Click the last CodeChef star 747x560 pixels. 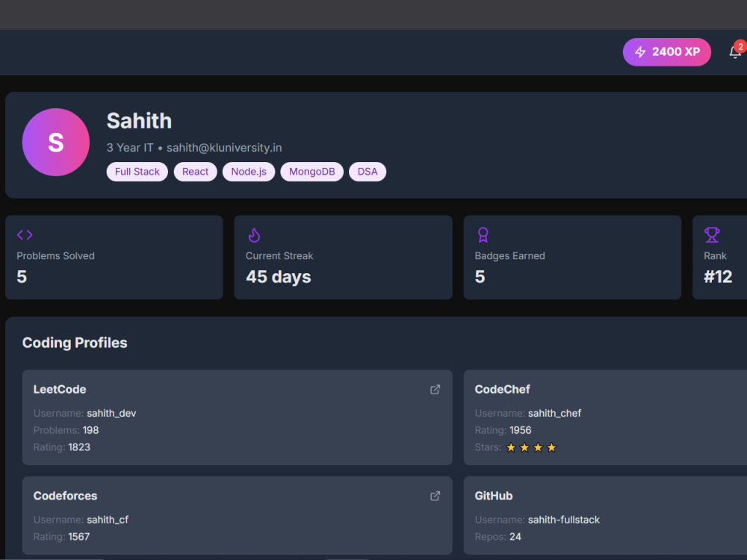(x=552, y=447)
